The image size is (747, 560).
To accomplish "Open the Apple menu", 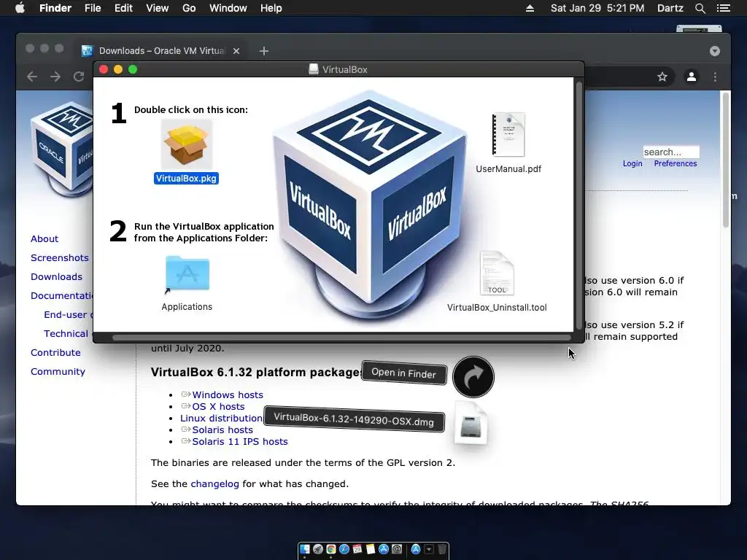I will pos(20,8).
